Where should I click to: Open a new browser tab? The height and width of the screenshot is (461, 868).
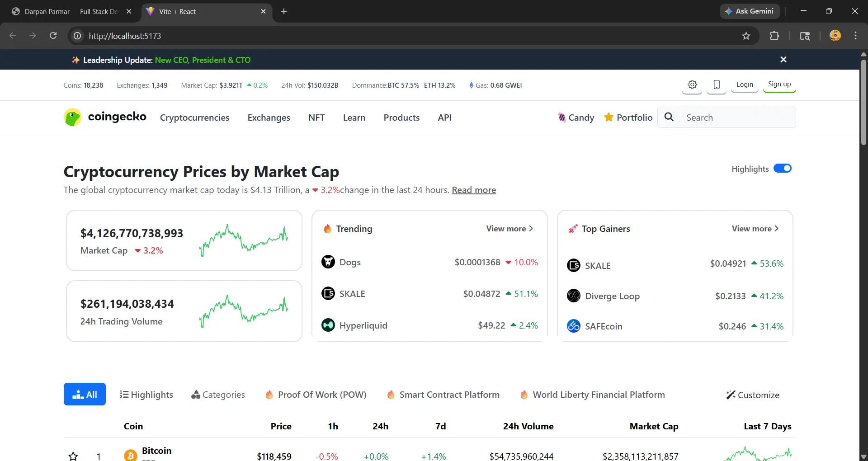point(284,11)
